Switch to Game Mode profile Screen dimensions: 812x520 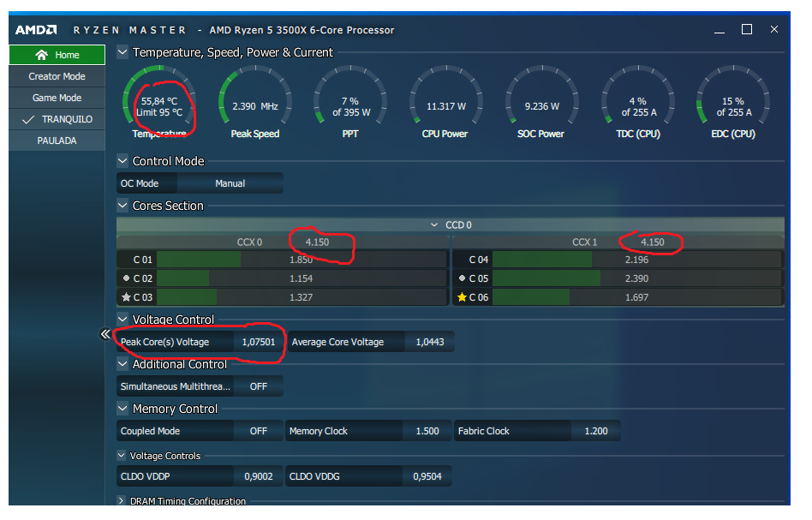tap(57, 98)
